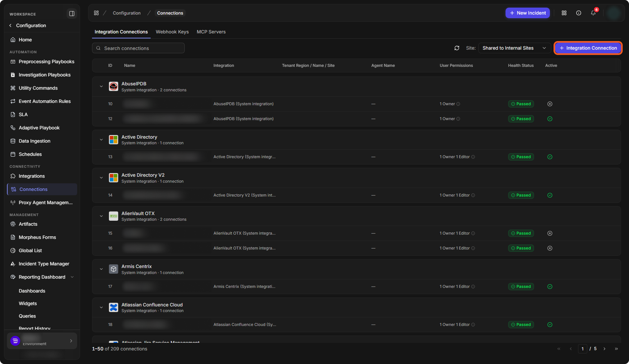Show permissions info for connection 13

(x=473, y=157)
